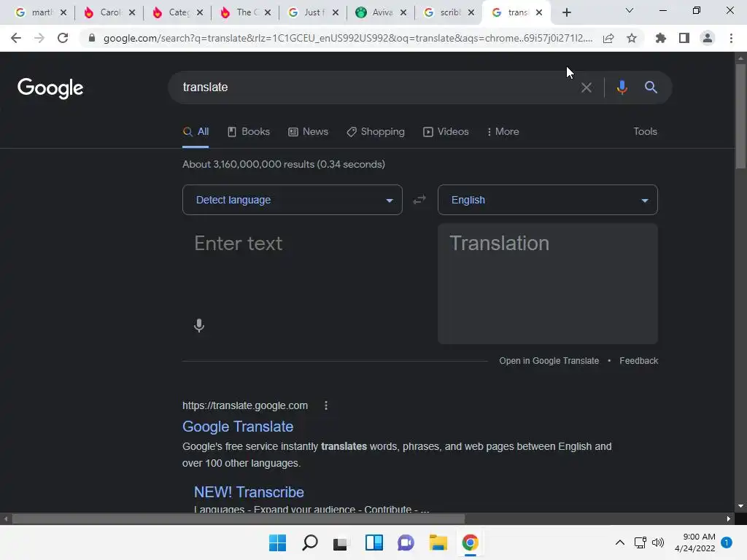Screen dimensions: 747x560
Task: Send Feedback on the translate widget
Action: click(639, 361)
